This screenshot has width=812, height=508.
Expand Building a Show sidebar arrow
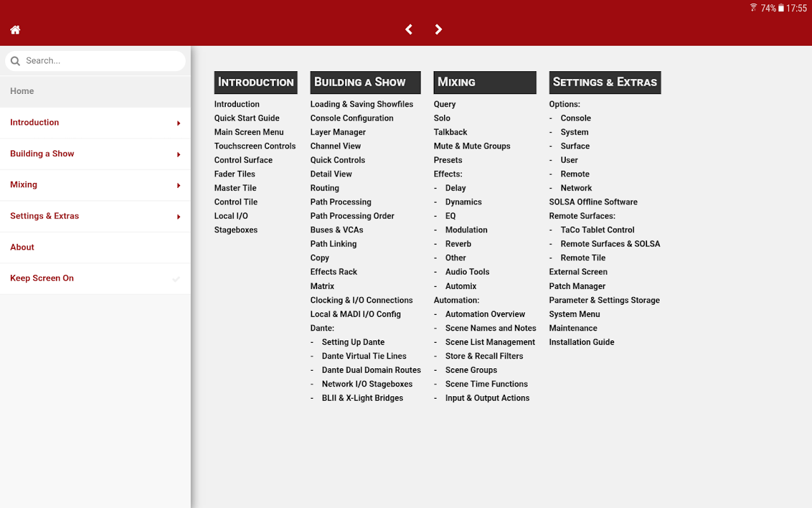click(x=179, y=154)
